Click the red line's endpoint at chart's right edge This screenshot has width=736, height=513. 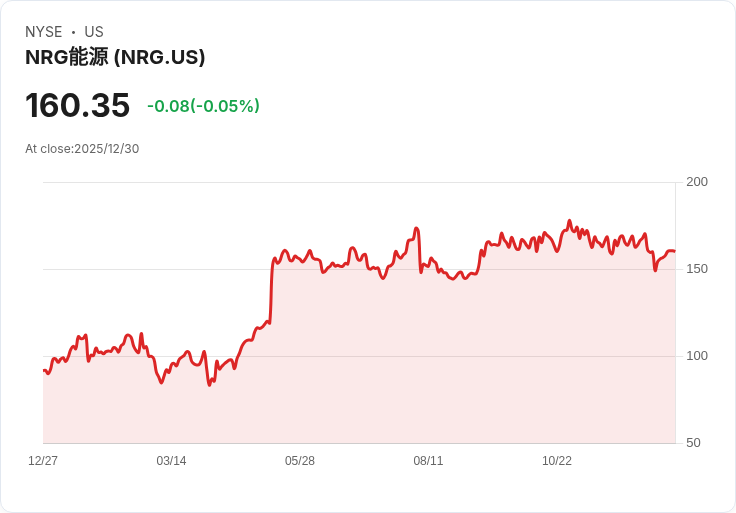click(x=674, y=251)
